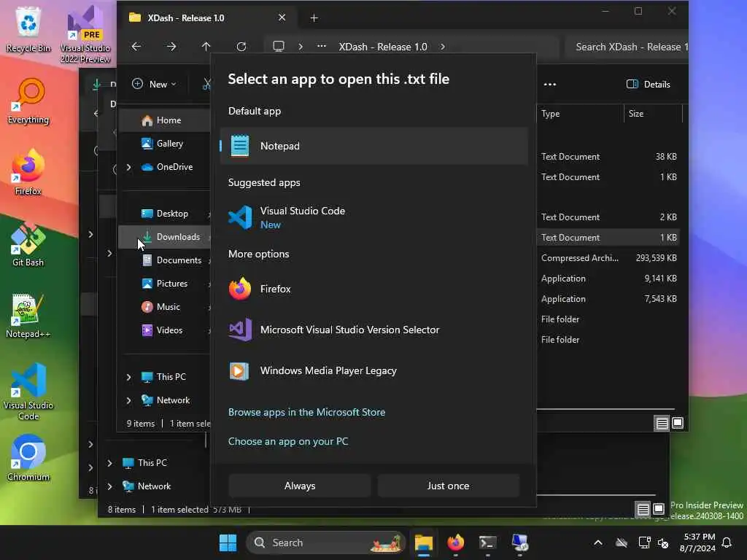
Task: Choose Windows Media Player Legacy
Action: [x=374, y=370]
